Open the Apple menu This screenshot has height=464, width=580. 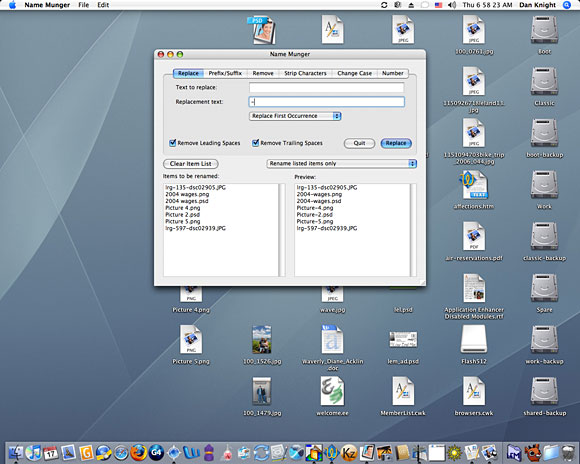click(x=12, y=5)
